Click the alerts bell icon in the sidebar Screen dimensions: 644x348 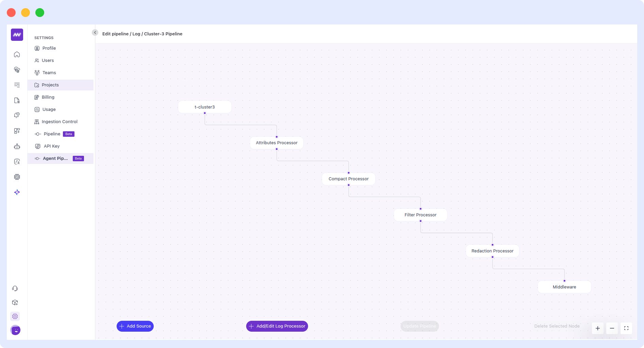tap(16, 115)
